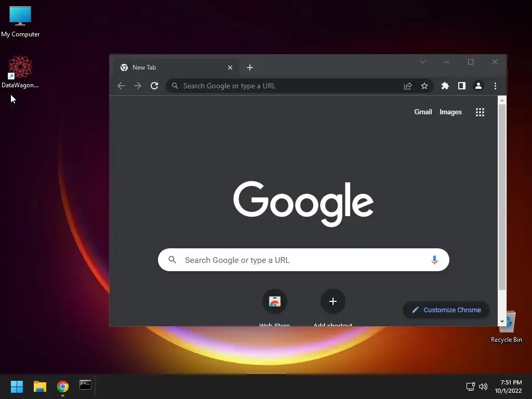Click the magnifier icon in Google search box

pyautogui.click(x=172, y=260)
